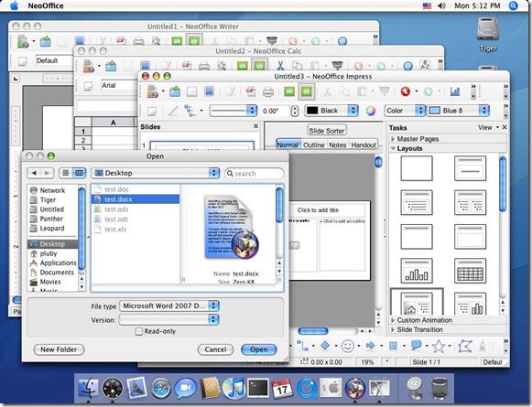Image resolution: width=532 pixels, height=407 pixels.
Task: Click the search field in Open dialog
Action: (x=255, y=173)
